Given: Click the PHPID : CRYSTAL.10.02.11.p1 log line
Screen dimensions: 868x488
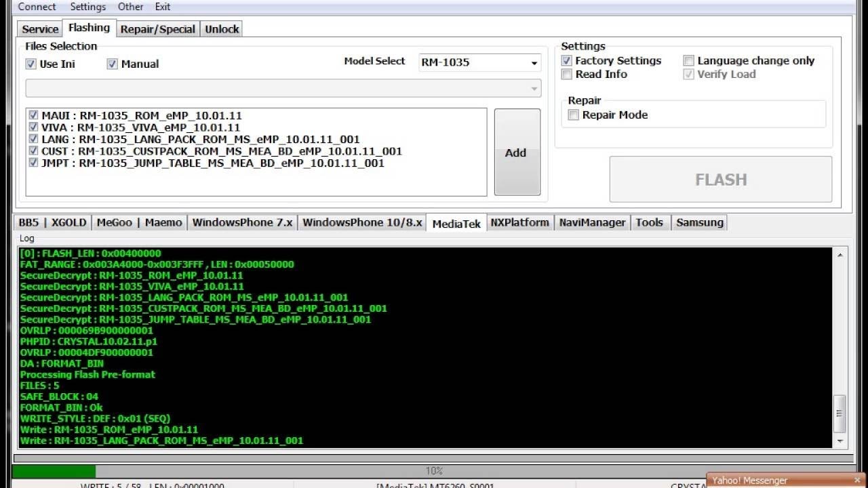Looking at the screenshot, I should 88,342.
